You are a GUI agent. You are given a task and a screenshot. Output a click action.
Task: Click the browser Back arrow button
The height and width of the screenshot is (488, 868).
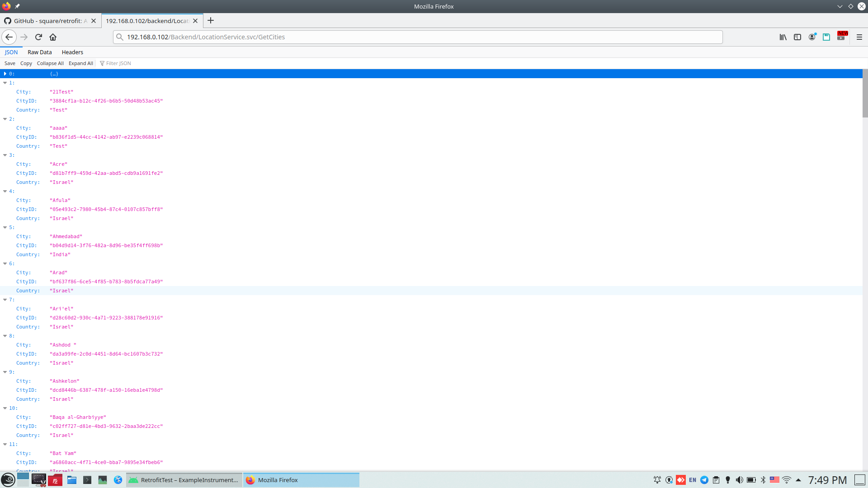tap(9, 37)
